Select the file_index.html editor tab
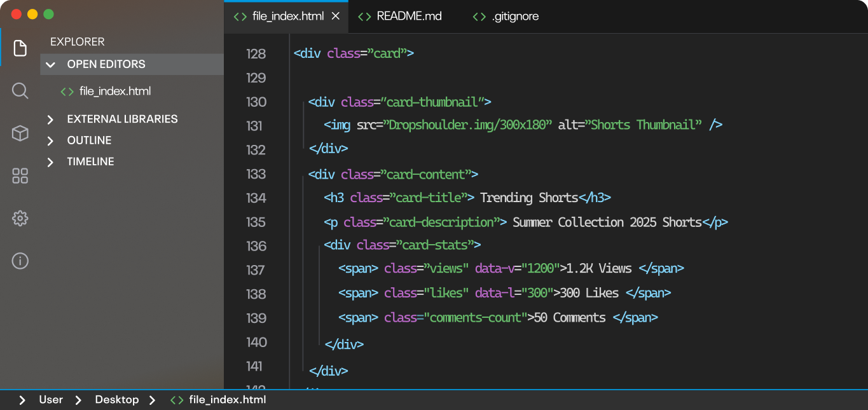The height and width of the screenshot is (410, 868). coord(286,17)
